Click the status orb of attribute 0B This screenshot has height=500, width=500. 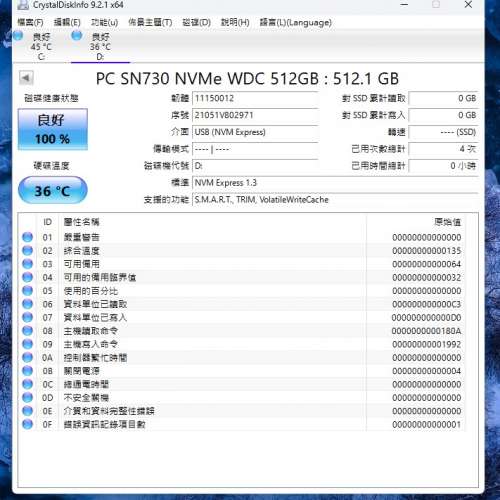click(28, 371)
